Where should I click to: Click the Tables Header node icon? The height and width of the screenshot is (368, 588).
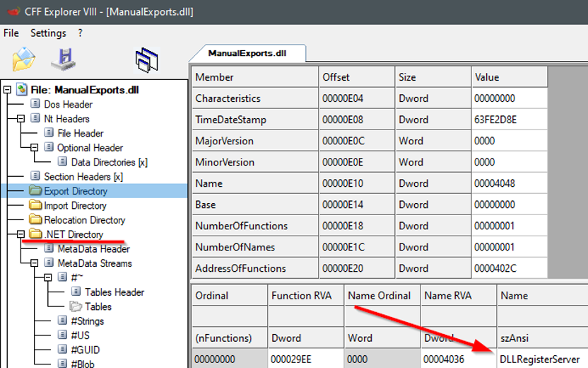[x=76, y=292]
